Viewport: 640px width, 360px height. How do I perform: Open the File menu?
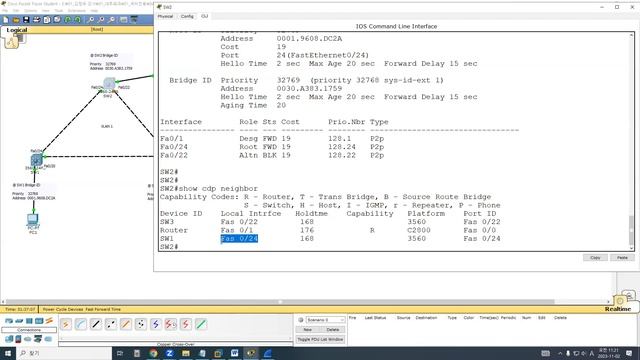[5, 11]
